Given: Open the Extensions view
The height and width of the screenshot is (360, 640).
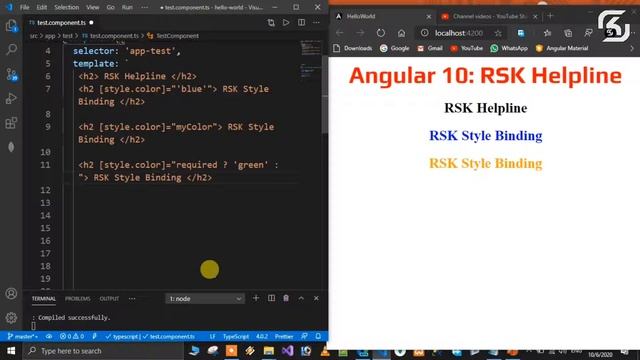Looking at the screenshot, I should [11, 122].
